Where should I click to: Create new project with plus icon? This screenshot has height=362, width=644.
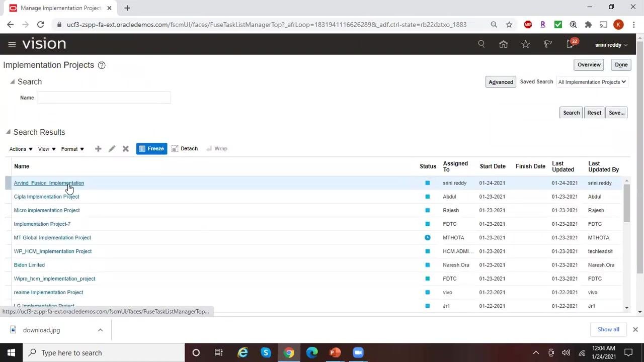click(98, 149)
